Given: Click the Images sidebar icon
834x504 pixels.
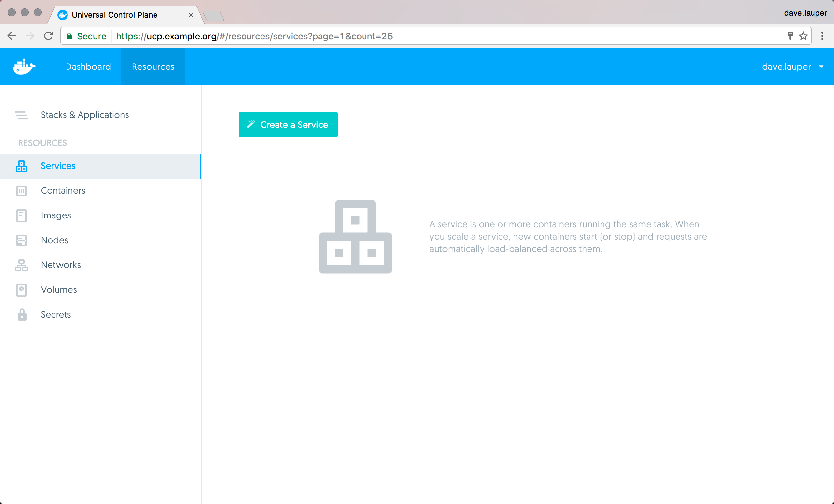Looking at the screenshot, I should [x=21, y=215].
